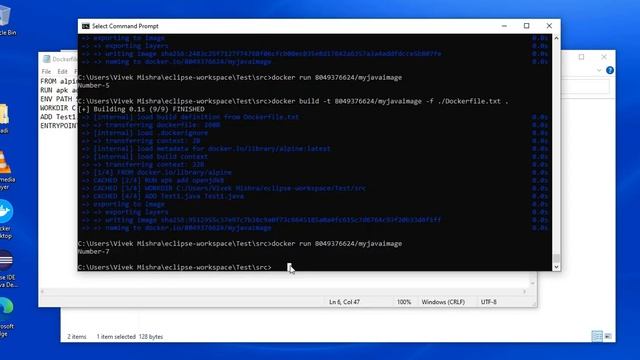
Task: Open the Recycle Bin desktop icon
Action: pyautogui.click(x=5, y=16)
